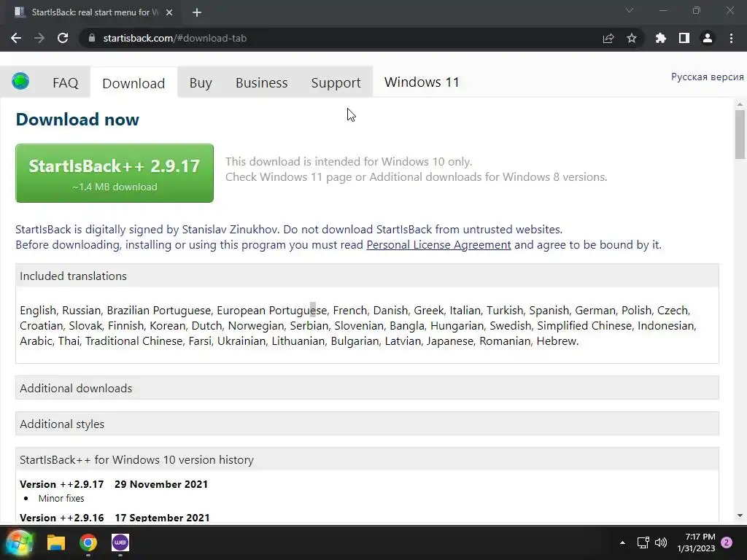The image size is (747, 560).
Task: Click the StartIsBack++ 2.9.17 download button
Action: click(x=115, y=174)
